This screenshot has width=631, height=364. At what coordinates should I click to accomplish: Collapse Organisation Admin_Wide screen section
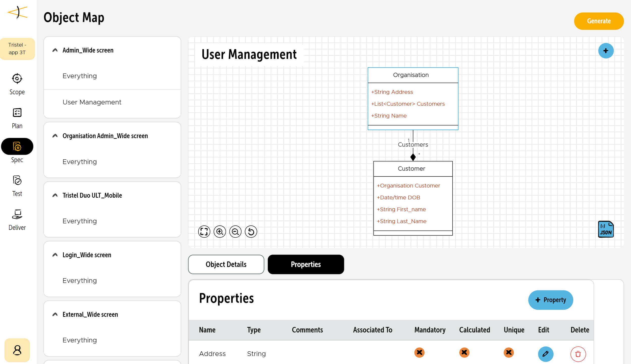click(55, 136)
